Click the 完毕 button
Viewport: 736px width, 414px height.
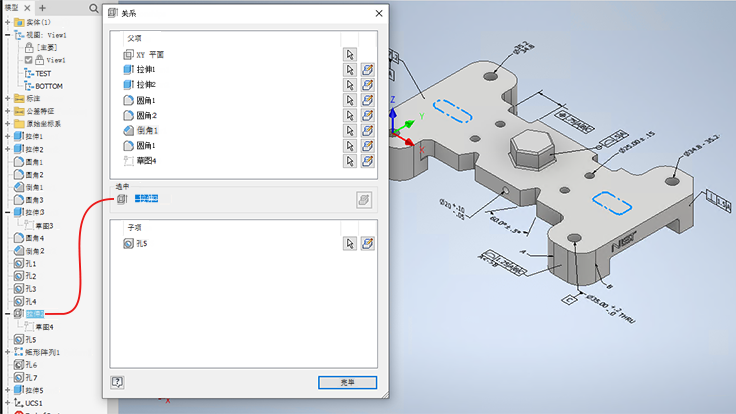click(347, 383)
